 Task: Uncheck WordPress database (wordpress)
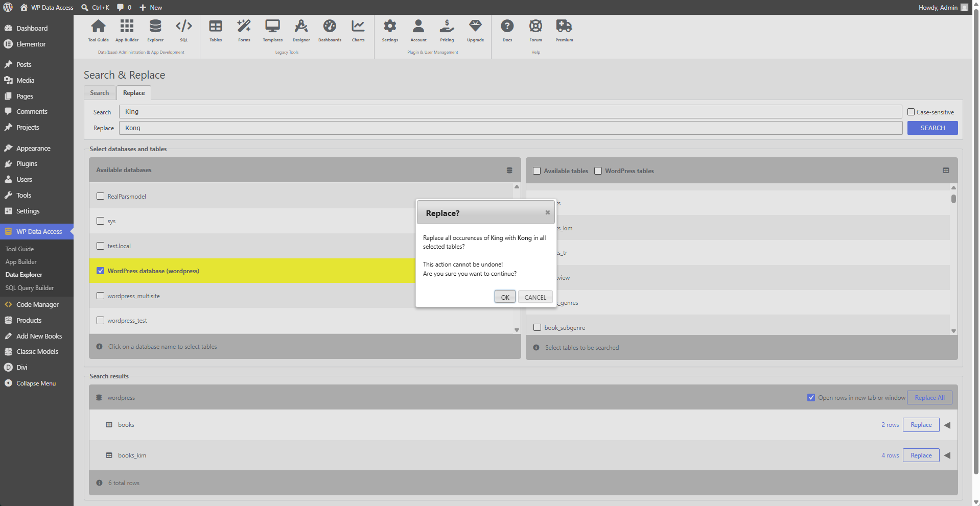click(101, 271)
